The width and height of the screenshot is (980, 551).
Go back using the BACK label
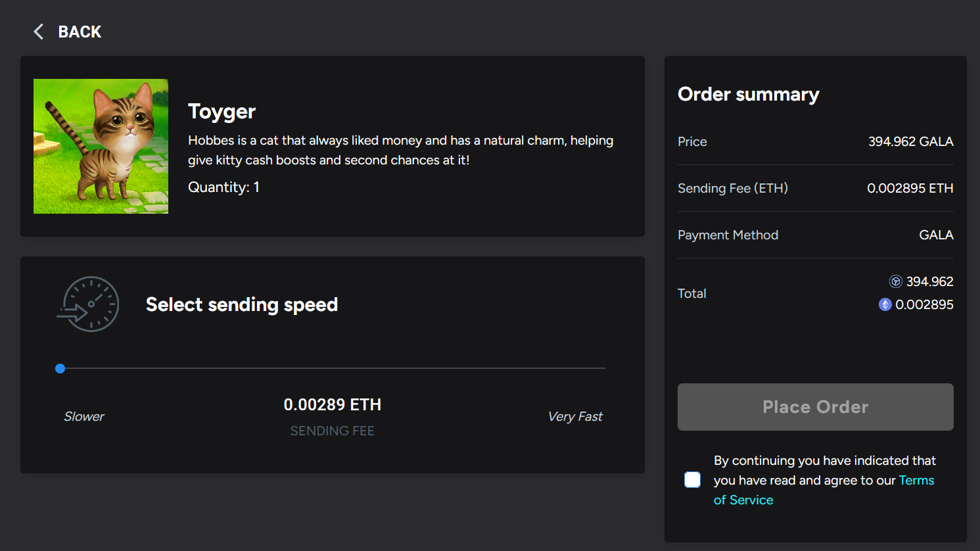(x=80, y=32)
